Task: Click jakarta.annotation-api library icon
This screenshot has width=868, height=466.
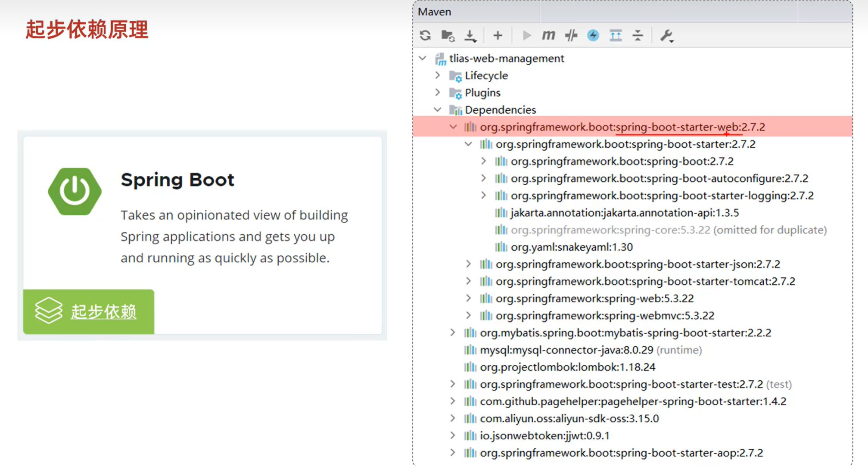Action: 501,213
